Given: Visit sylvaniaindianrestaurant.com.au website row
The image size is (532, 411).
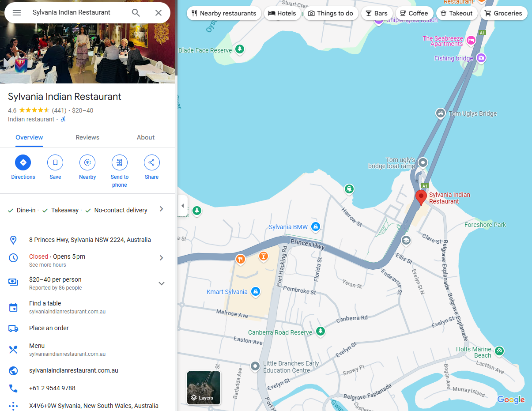Looking at the screenshot, I should tap(87, 370).
